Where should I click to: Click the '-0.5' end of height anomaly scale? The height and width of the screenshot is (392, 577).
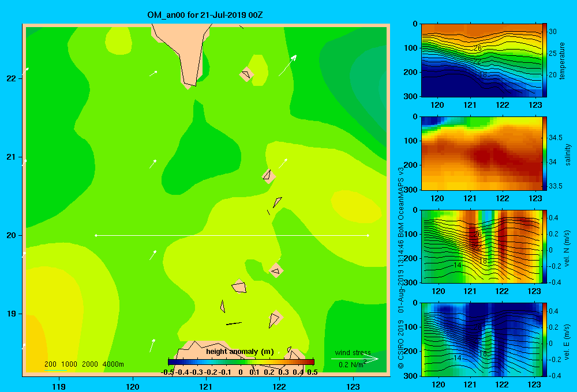click(167, 372)
